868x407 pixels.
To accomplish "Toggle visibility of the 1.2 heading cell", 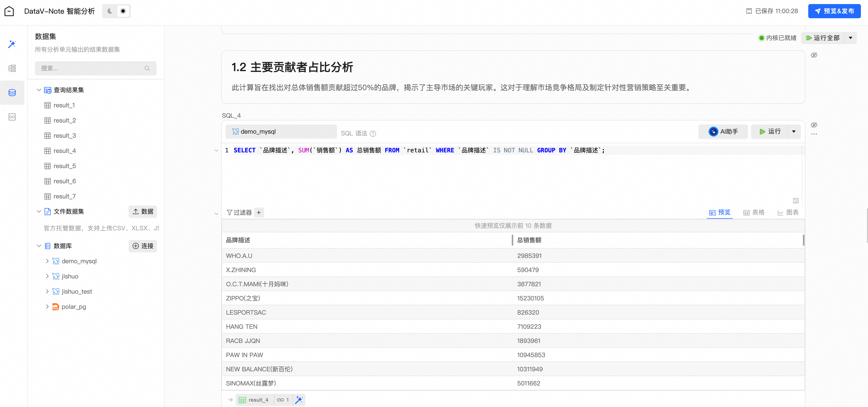I will click(x=814, y=55).
